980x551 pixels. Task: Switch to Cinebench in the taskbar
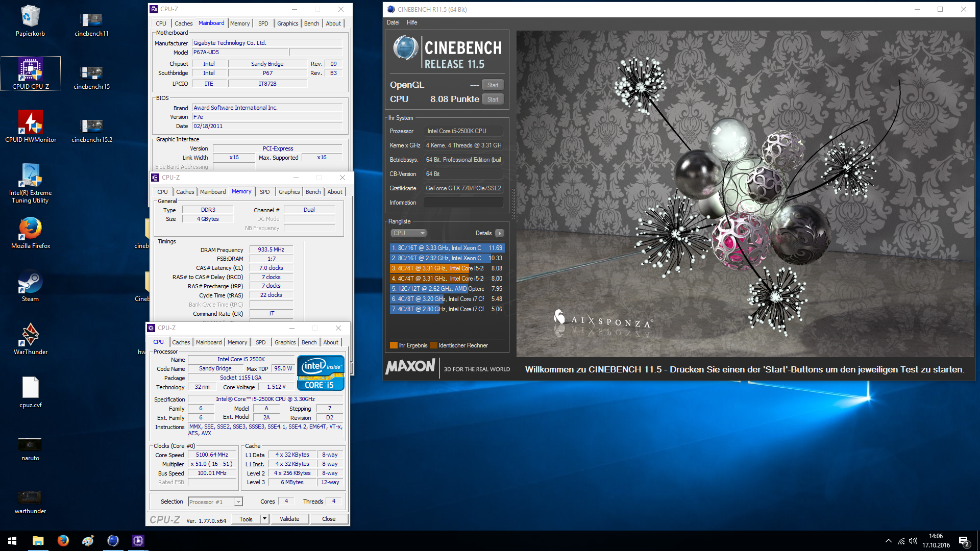coord(113,541)
